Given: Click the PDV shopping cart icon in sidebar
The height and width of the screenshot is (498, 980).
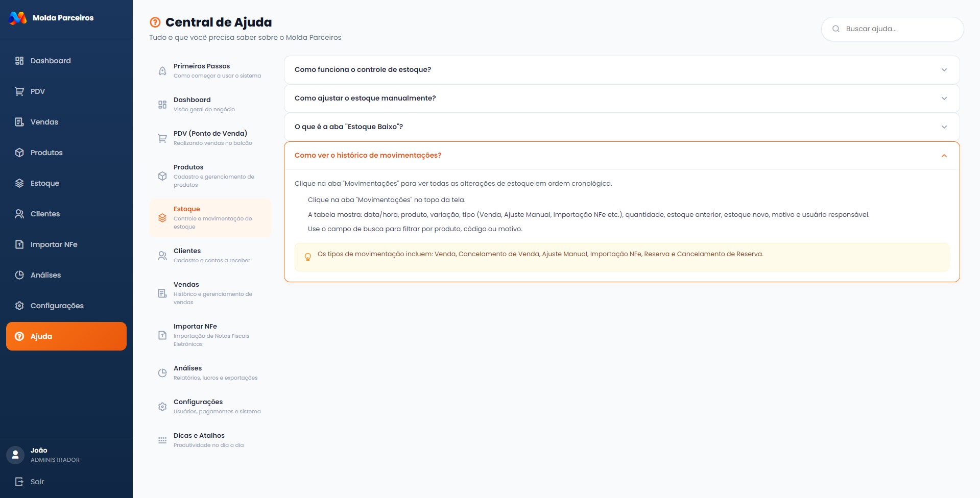Looking at the screenshot, I should pyautogui.click(x=19, y=91).
